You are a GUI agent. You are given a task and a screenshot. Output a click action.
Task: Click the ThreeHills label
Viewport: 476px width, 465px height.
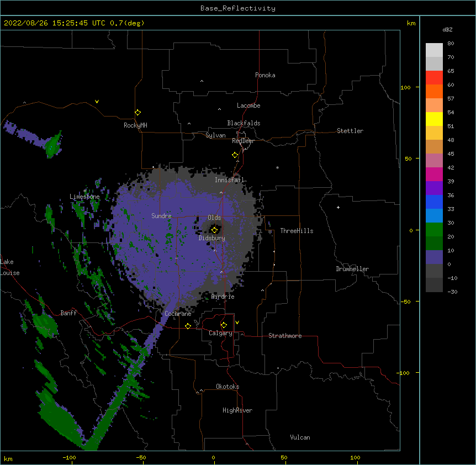(297, 231)
